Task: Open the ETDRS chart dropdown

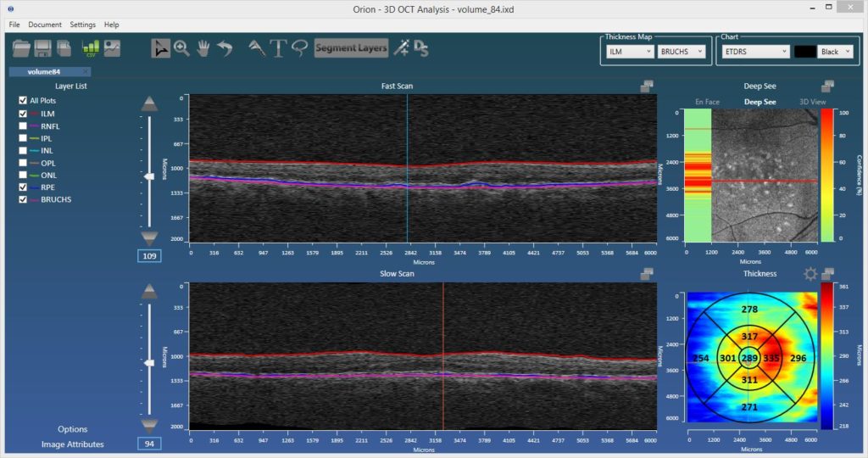Action: tap(755, 52)
